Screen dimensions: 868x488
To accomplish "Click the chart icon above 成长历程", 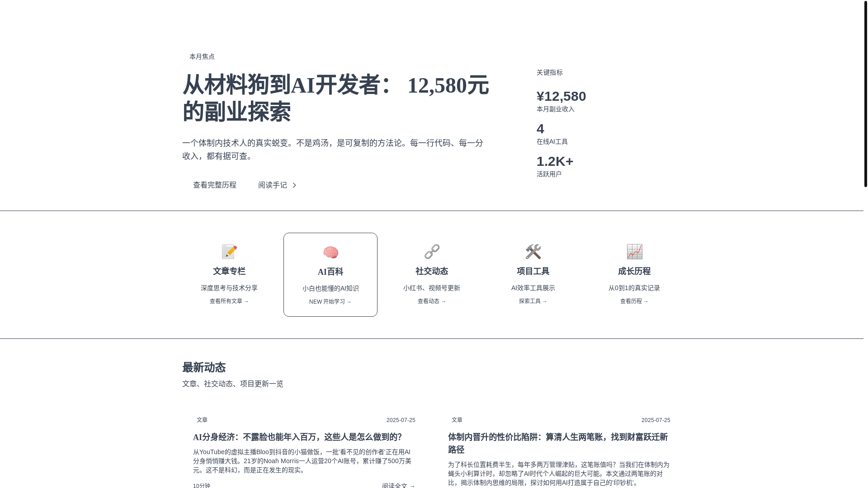I will pyautogui.click(x=634, y=252).
